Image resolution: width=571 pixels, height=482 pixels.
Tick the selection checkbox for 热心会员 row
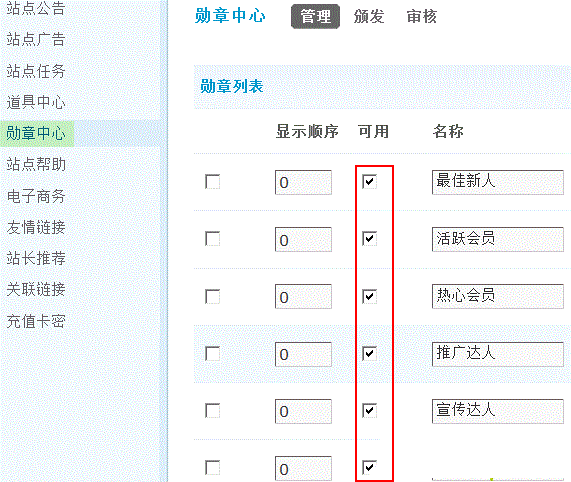pos(212,296)
